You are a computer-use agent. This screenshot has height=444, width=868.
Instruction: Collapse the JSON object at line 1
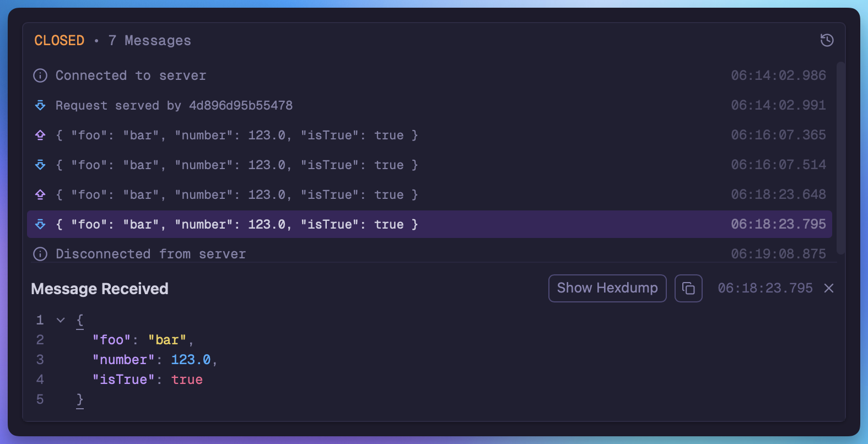click(61, 320)
